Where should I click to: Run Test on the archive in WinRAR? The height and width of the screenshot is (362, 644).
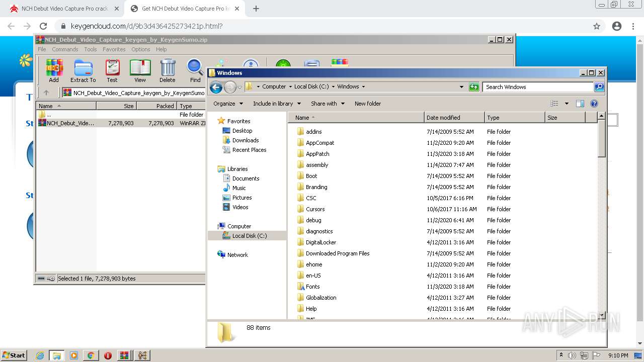[x=112, y=70]
